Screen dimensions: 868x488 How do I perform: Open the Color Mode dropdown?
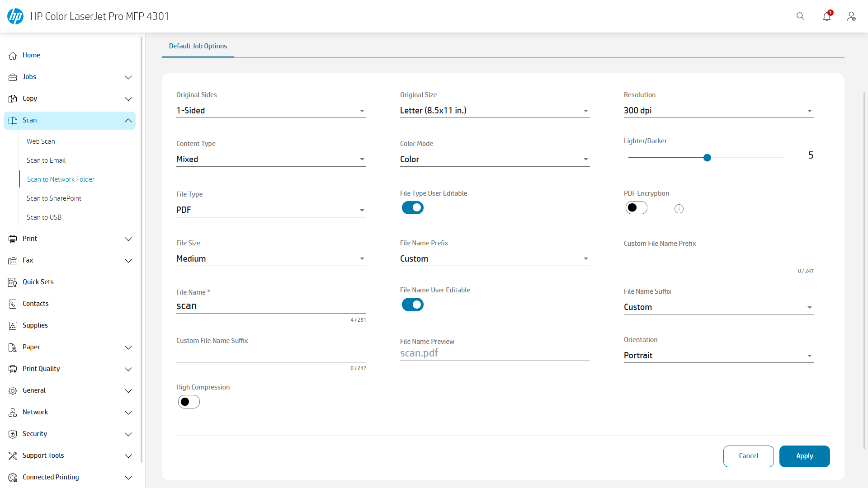click(495, 160)
